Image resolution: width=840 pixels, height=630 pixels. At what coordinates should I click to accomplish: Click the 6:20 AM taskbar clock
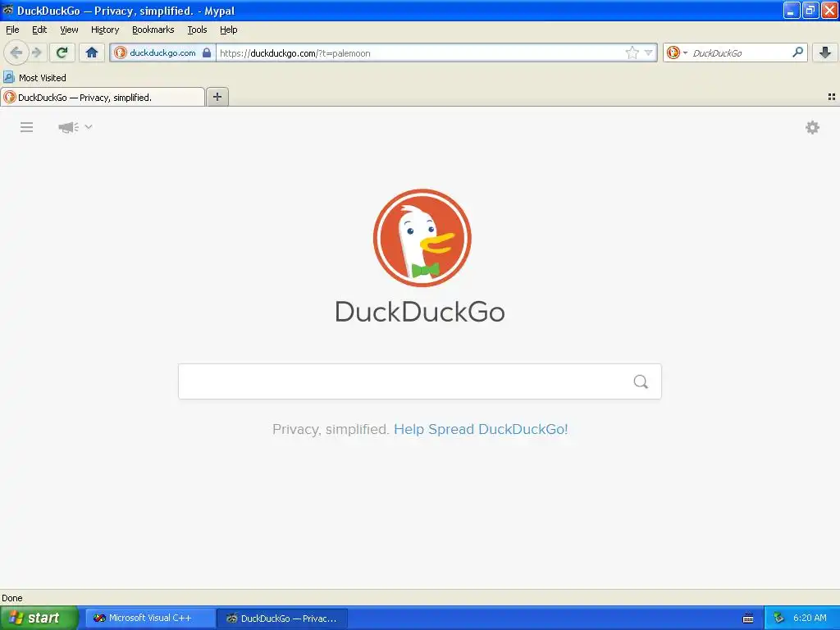tap(810, 618)
